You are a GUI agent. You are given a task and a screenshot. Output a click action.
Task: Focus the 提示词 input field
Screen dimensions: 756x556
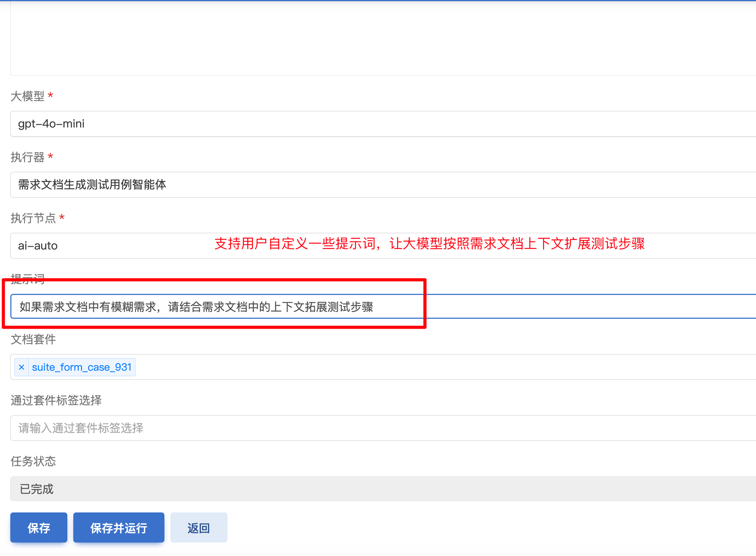(x=383, y=306)
